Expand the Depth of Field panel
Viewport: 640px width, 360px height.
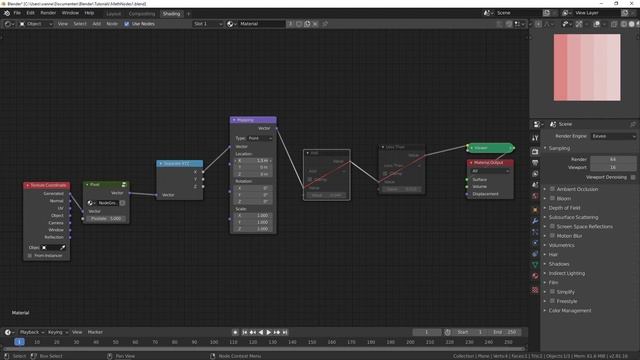pos(564,208)
